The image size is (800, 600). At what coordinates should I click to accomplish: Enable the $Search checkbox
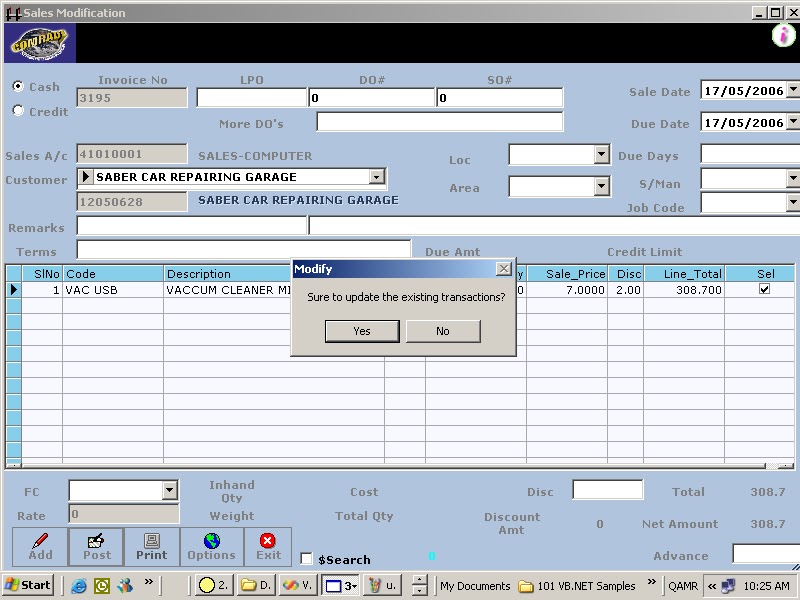[306, 559]
